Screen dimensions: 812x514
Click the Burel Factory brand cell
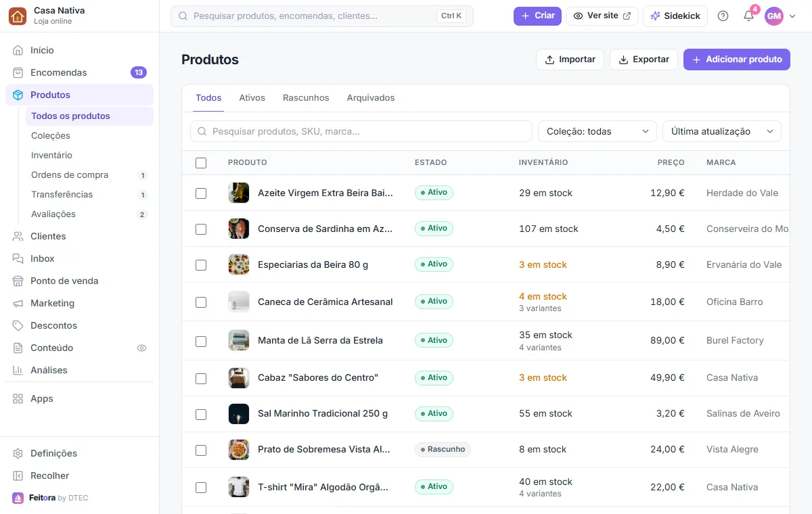735,340
